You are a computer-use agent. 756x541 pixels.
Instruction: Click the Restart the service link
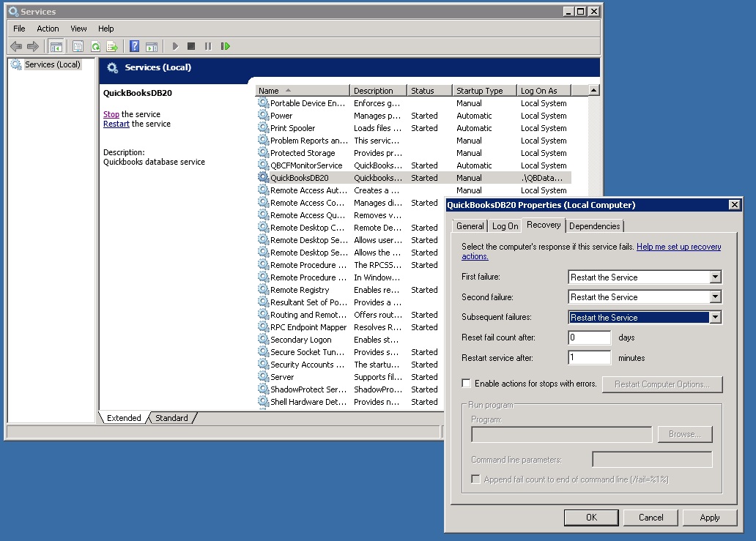pos(116,124)
